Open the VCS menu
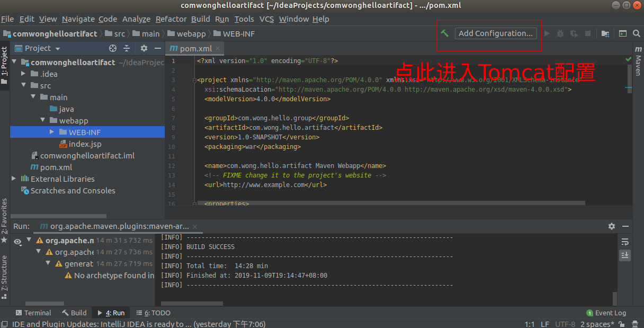644x328 pixels. click(x=266, y=19)
